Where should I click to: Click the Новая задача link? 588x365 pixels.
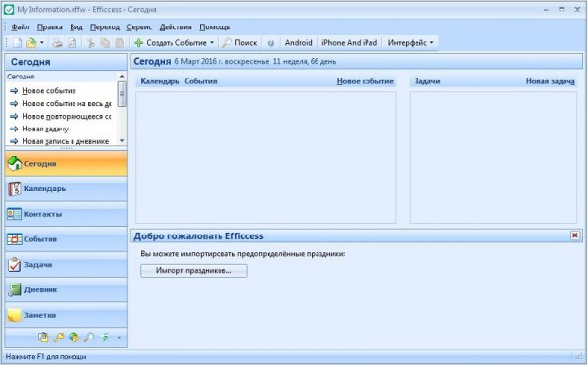(550, 81)
